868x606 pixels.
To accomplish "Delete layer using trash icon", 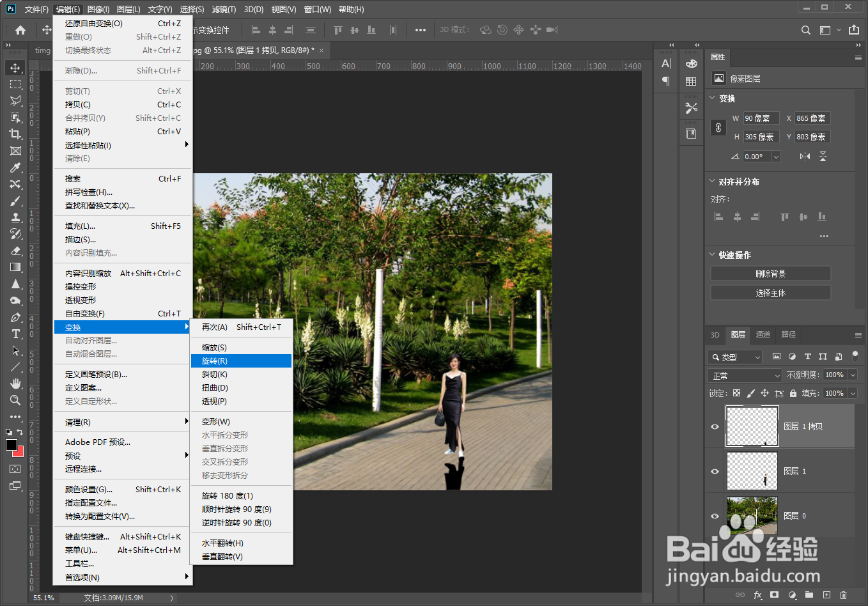I will [843, 594].
